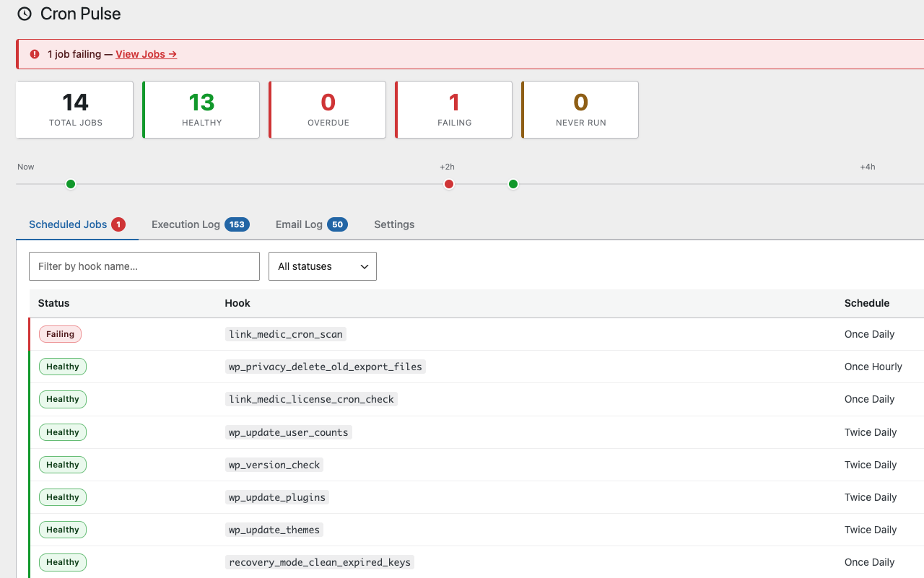Image resolution: width=924 pixels, height=578 pixels.
Task: Click Healthy badge for wp_version_check row
Action: point(63,465)
